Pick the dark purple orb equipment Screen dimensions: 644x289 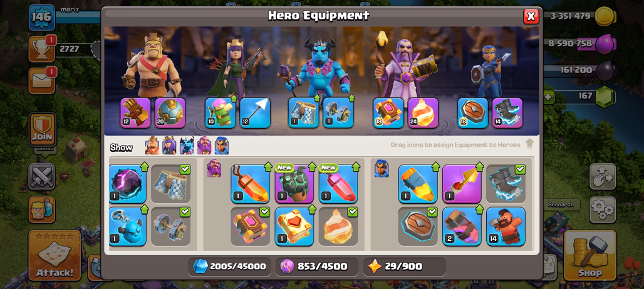click(128, 184)
